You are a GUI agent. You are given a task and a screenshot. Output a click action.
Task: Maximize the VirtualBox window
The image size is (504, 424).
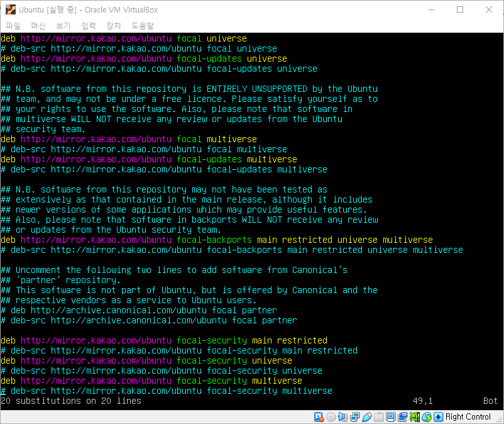(460, 9)
